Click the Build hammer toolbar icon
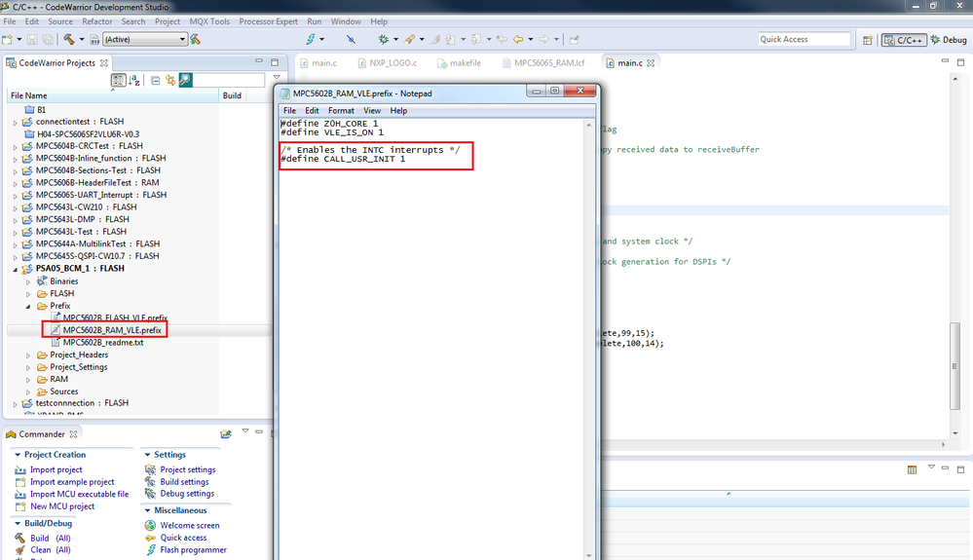 pyautogui.click(x=69, y=40)
